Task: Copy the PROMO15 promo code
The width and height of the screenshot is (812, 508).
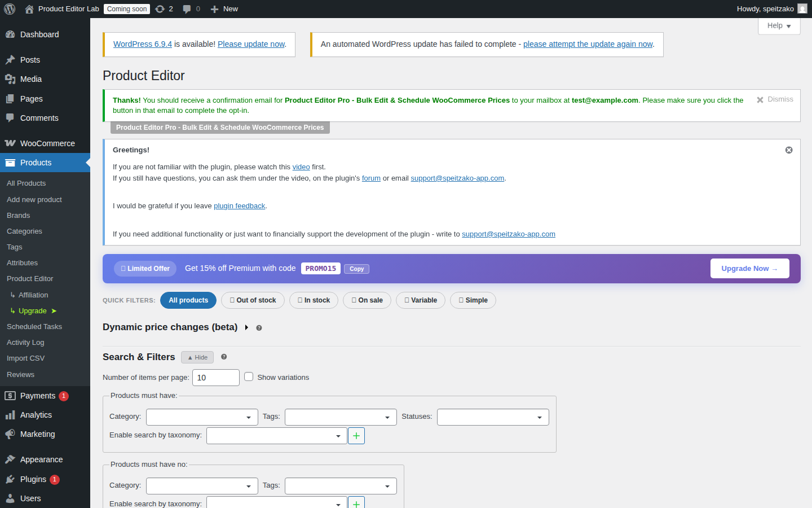Action: [356, 269]
